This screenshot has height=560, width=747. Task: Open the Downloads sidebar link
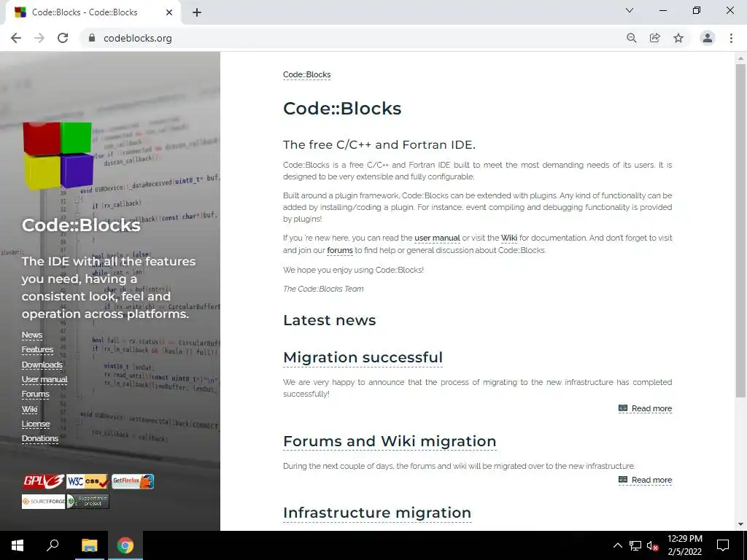(x=42, y=365)
